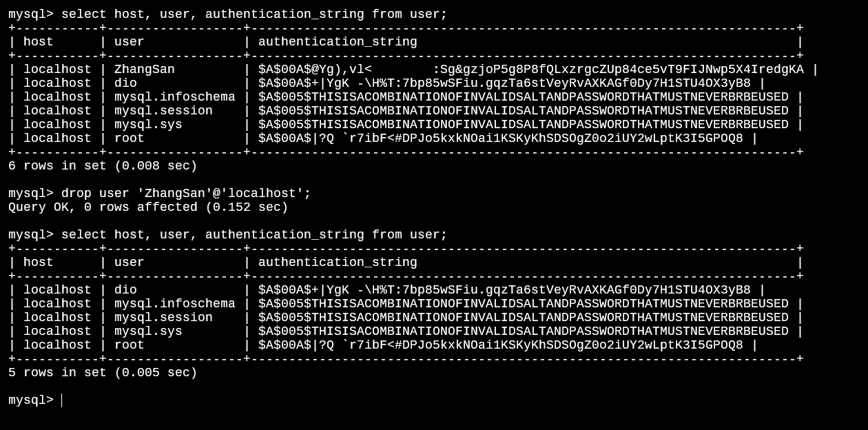Click authentication_string header in the first table
868x430 pixels.
coord(338,42)
